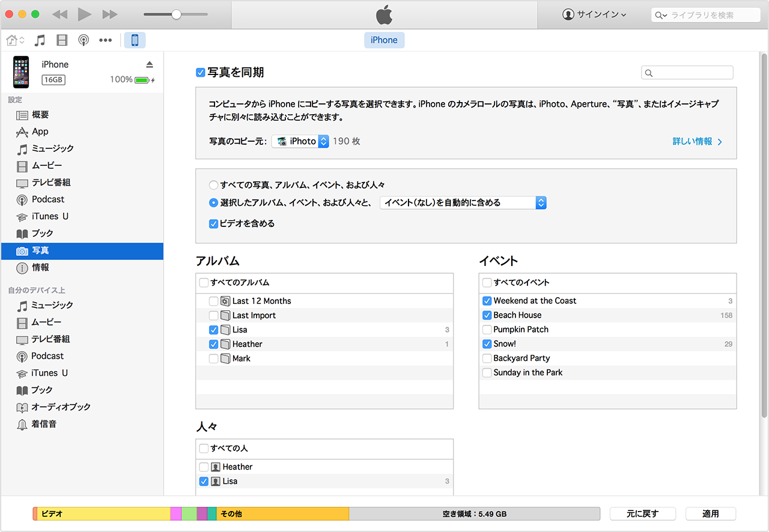Click the rewind playback button
The image size is (769, 532).
click(59, 14)
